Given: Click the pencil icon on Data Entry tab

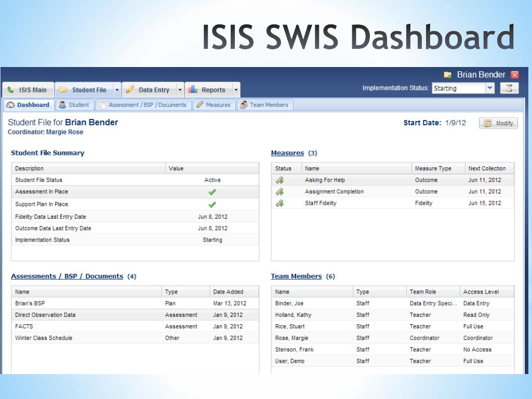Looking at the screenshot, I should [130, 89].
